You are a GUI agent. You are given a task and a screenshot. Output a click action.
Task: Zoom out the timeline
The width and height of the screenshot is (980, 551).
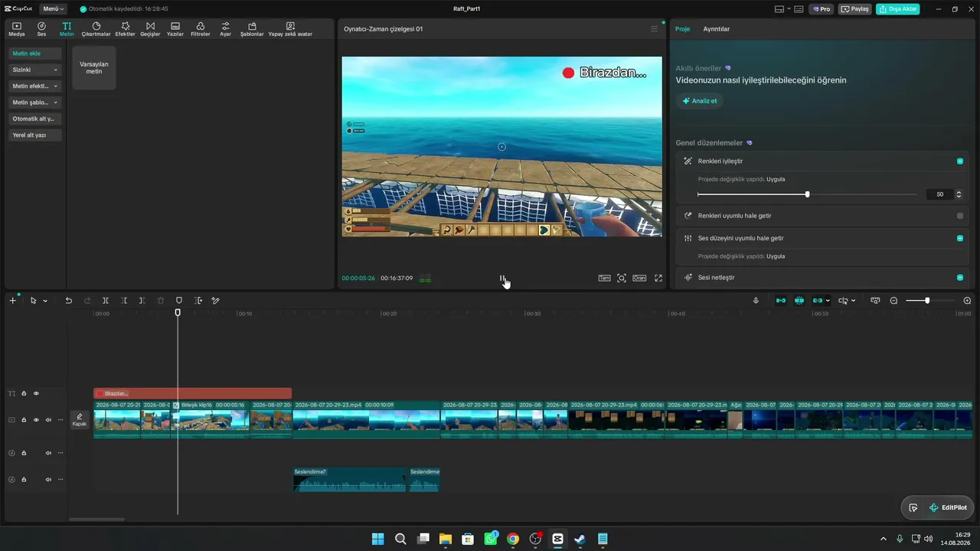(893, 301)
